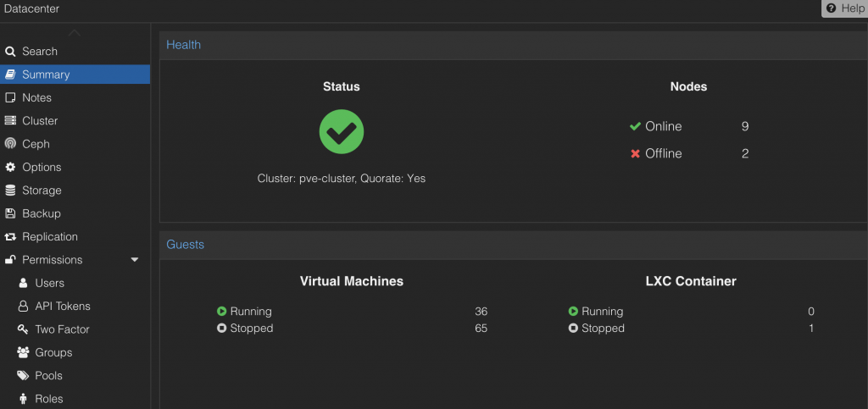The image size is (868, 409).
Task: Click the Ceph icon in sidebar
Action: pos(10,144)
